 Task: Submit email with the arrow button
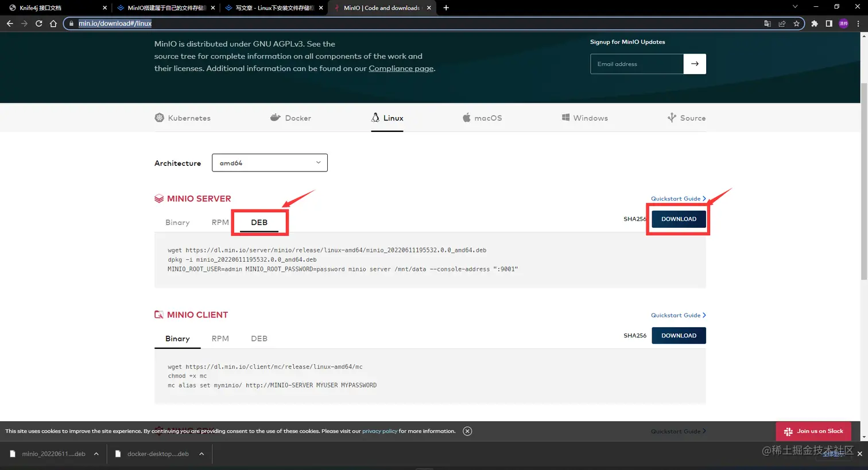coord(695,64)
